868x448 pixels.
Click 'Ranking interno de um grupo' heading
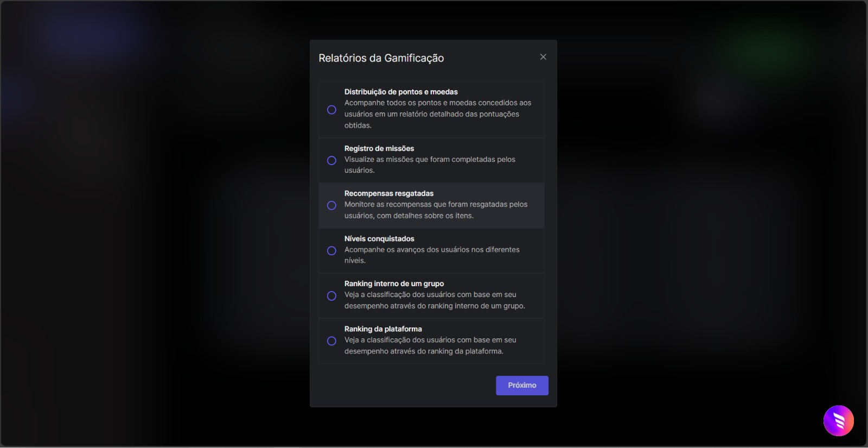394,283
